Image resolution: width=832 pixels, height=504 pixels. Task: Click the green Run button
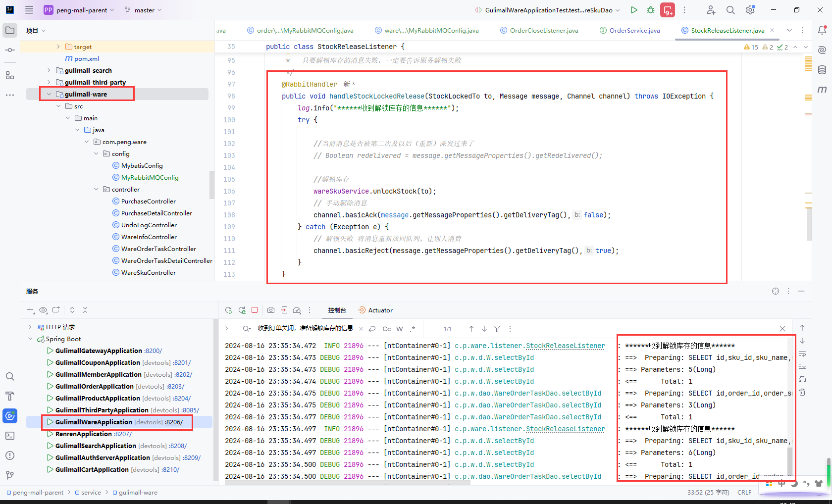tap(634, 10)
